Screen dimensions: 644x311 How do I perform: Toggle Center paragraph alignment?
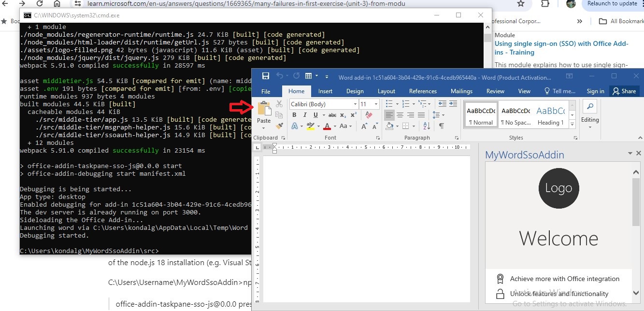click(x=400, y=115)
